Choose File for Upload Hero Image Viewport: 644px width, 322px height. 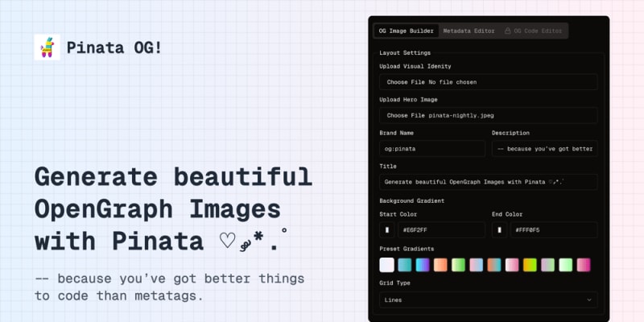(x=406, y=115)
